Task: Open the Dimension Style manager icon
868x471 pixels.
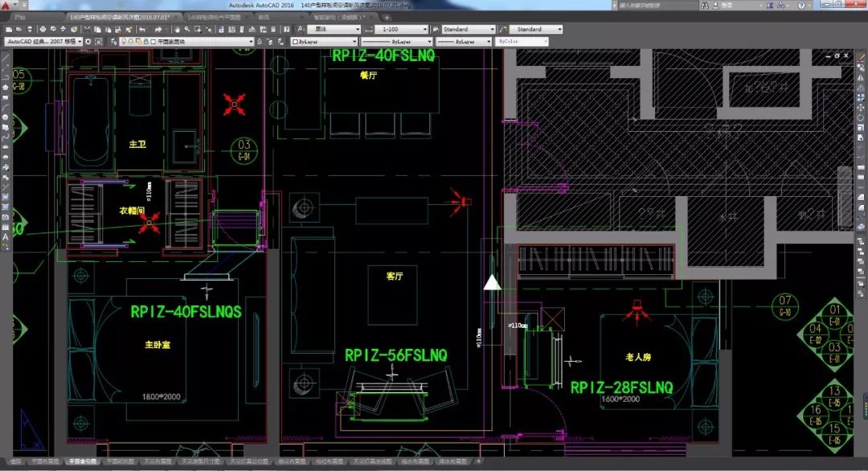Action: click(369, 29)
